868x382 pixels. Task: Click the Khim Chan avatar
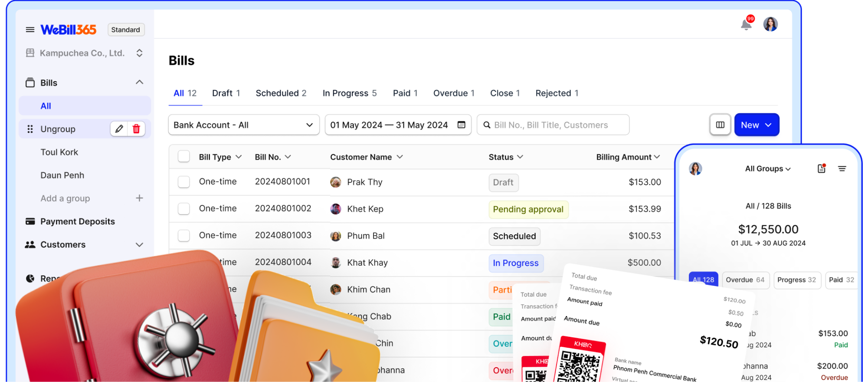click(335, 290)
